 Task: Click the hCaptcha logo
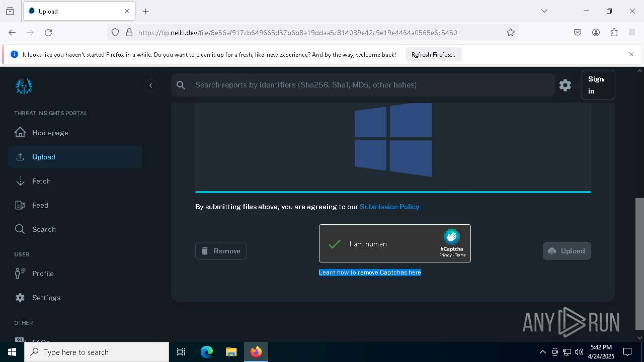coord(452,236)
